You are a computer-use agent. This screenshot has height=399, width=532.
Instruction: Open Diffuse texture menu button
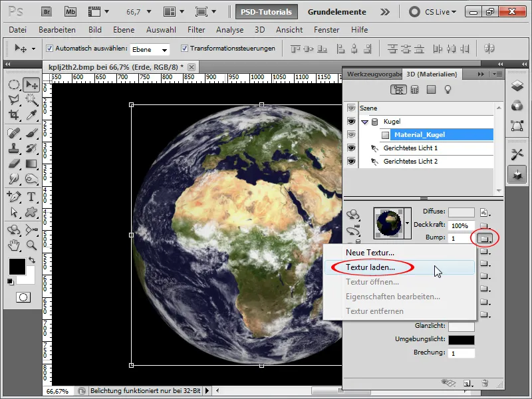click(485, 213)
